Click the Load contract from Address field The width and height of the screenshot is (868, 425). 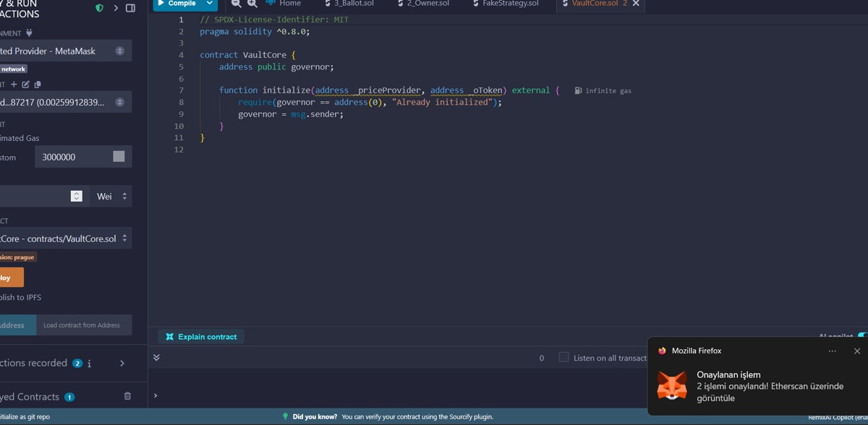(81, 325)
